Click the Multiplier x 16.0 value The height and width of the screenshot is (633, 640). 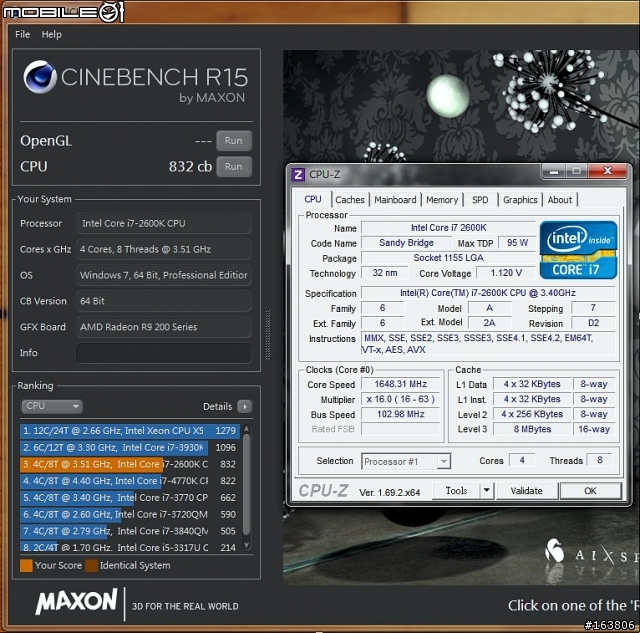tap(400, 399)
